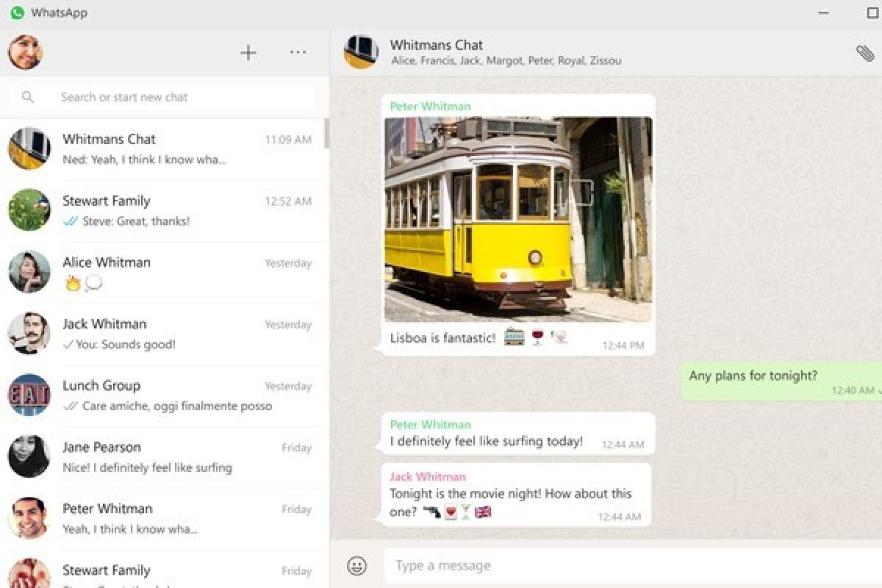The image size is (882, 588).
Task: Open your own profile avatar
Action: tap(25, 52)
